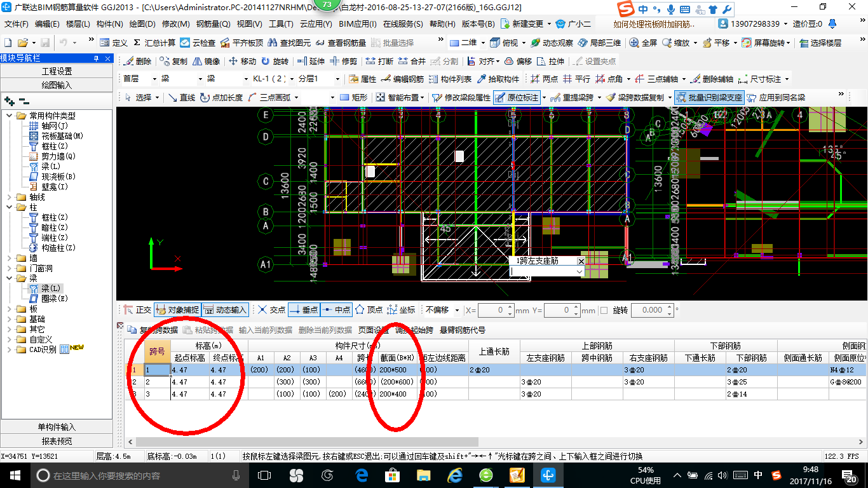Select 点加长度 point plus length tool

221,97
